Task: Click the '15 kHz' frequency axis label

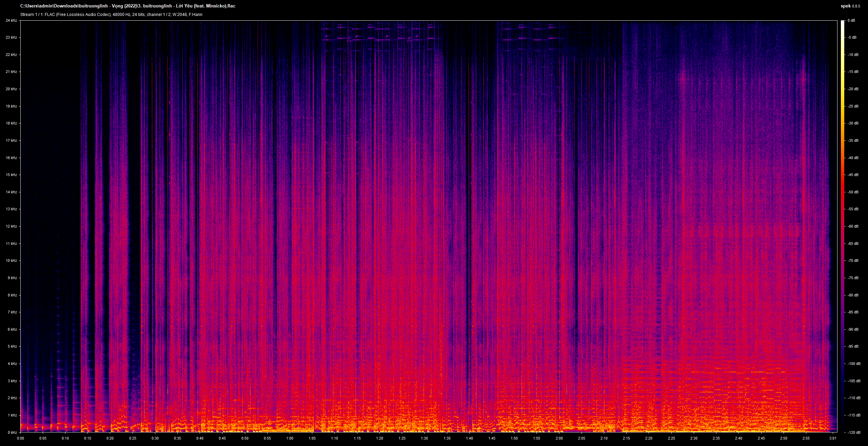Action: [x=11, y=175]
